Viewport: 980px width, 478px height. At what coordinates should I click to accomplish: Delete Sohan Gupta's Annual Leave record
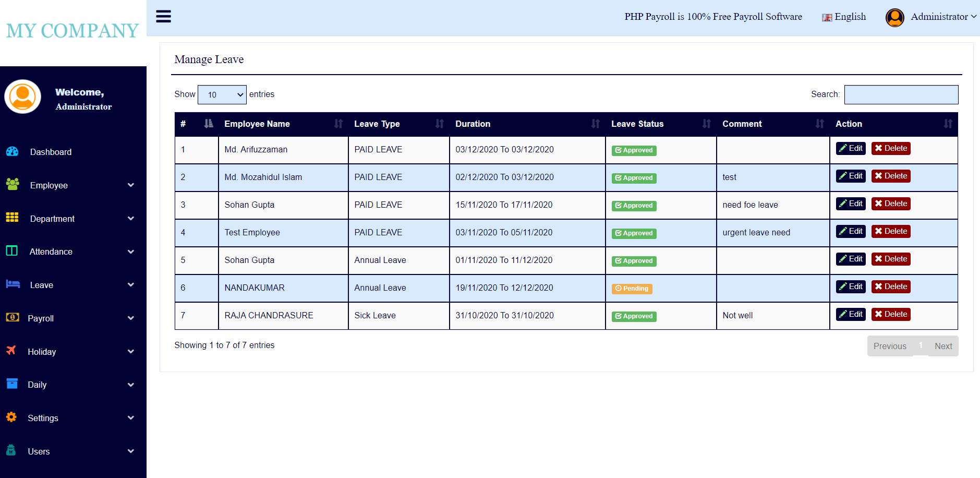click(x=890, y=258)
